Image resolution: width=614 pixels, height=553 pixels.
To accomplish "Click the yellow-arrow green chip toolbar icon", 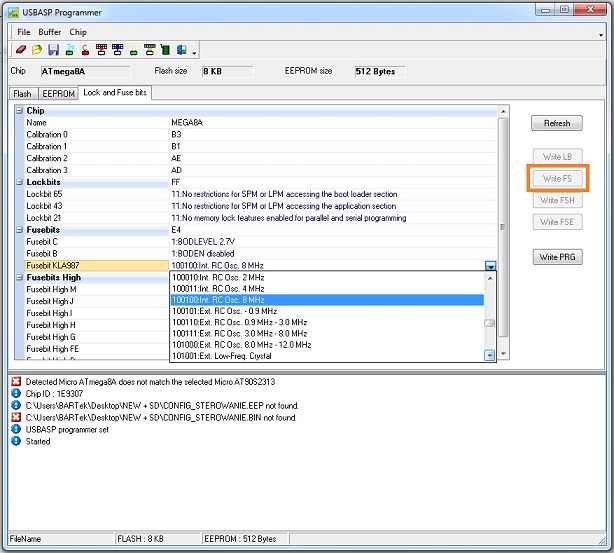I will click(x=134, y=51).
